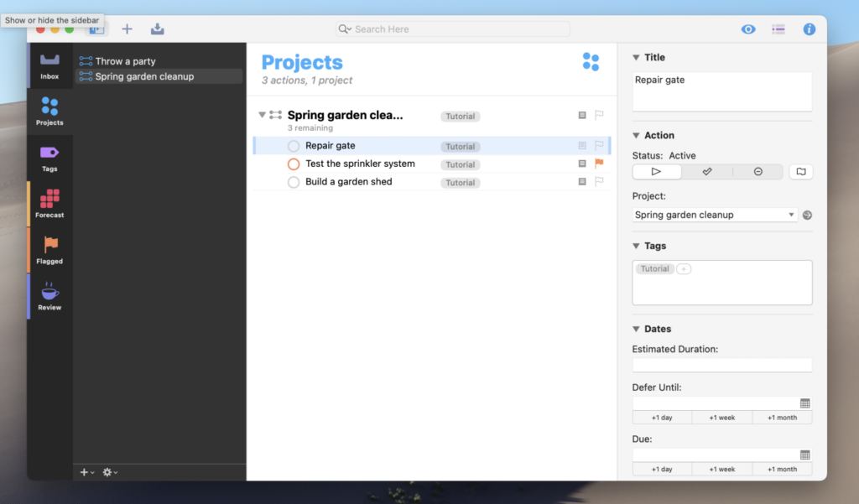
Task: Toggle flag on Test the sprinkler system
Action: 599,164
